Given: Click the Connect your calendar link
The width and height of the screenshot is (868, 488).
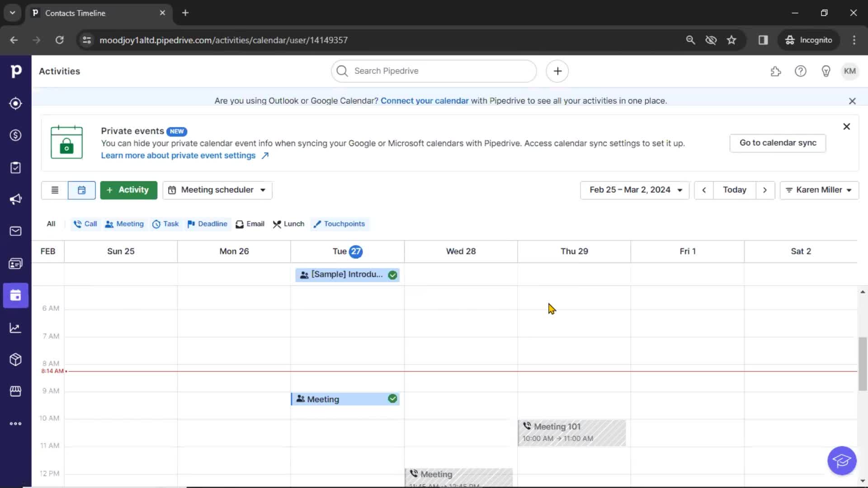Looking at the screenshot, I should coord(425,100).
